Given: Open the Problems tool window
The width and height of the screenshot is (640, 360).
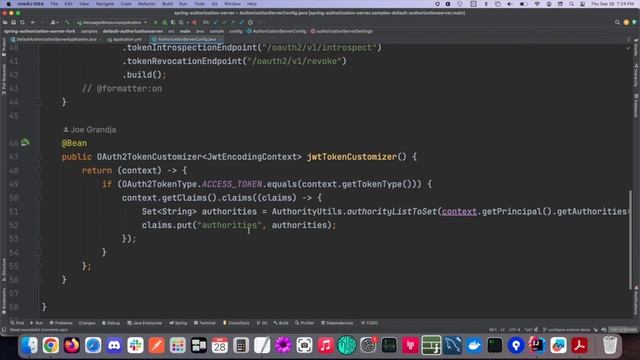Looking at the screenshot, I should 61,323.
